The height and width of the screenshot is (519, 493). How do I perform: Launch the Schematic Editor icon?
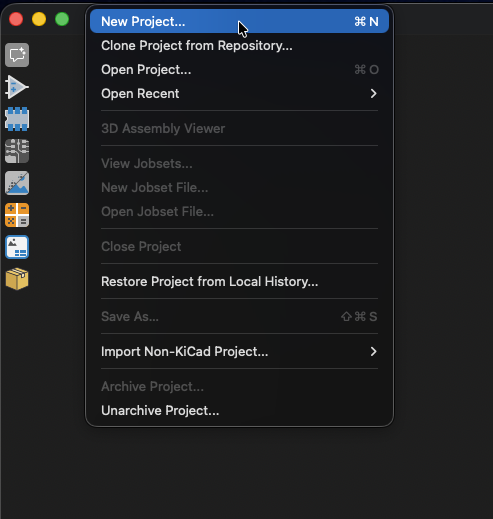17,87
